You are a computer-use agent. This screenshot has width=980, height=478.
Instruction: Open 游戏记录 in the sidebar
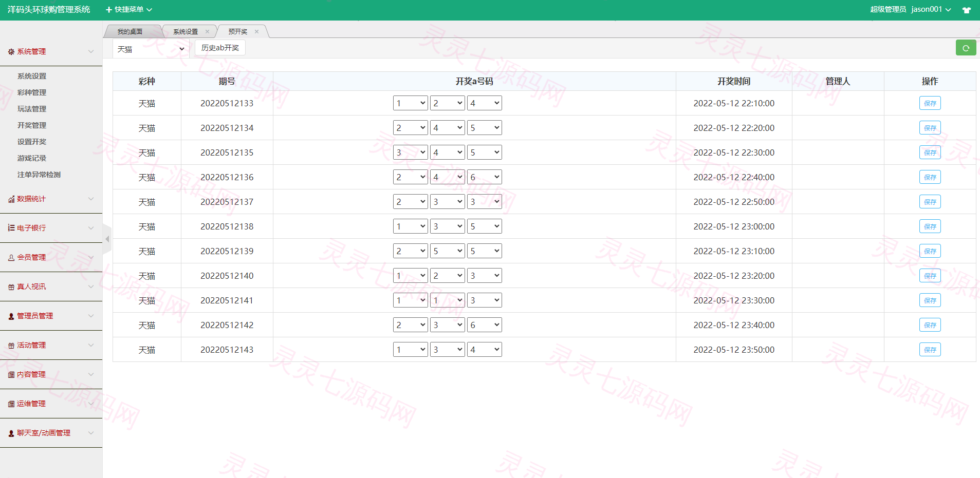(x=32, y=158)
